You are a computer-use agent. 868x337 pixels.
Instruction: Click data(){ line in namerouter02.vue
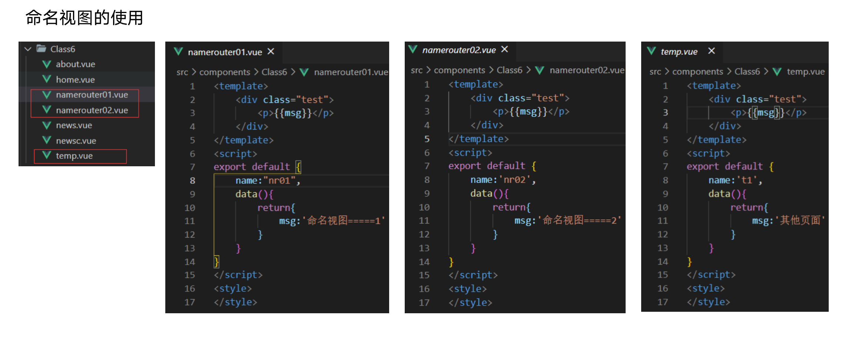pos(490,194)
